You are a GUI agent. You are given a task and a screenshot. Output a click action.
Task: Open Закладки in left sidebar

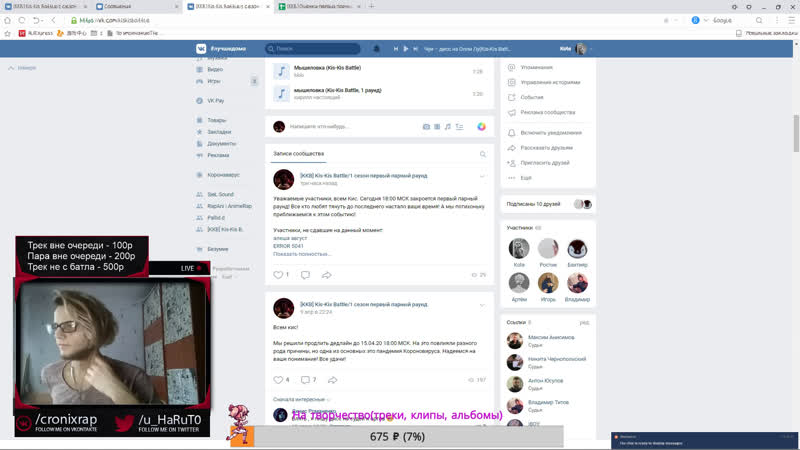click(219, 132)
